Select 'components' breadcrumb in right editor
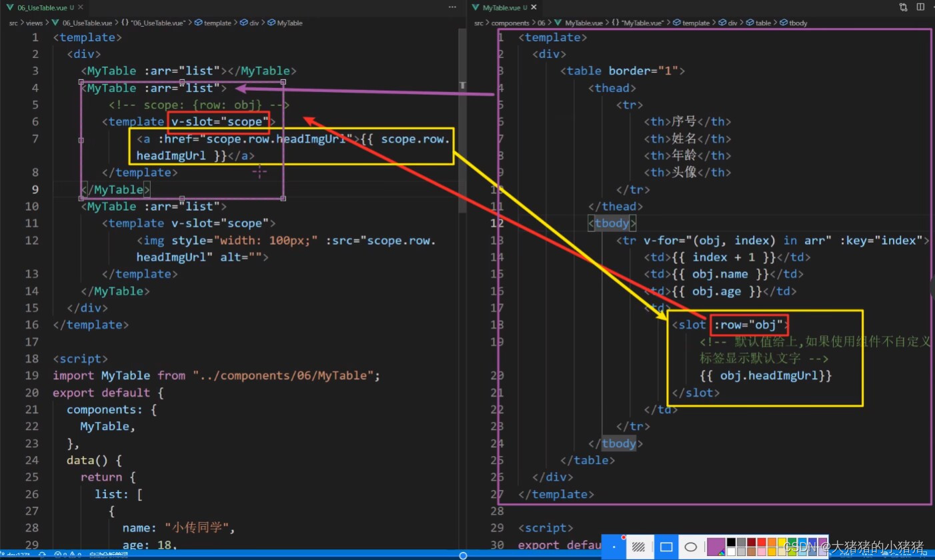Screen dimensions: 935x560 click(510, 23)
